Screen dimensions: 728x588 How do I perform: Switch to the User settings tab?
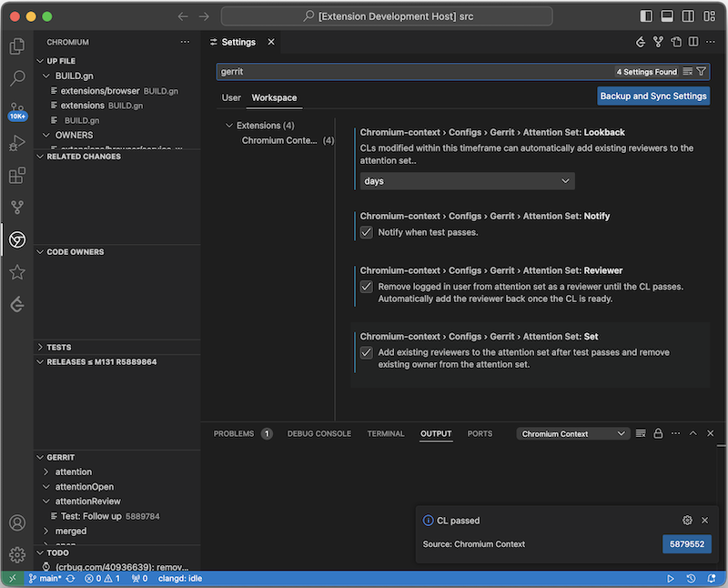pyautogui.click(x=231, y=97)
